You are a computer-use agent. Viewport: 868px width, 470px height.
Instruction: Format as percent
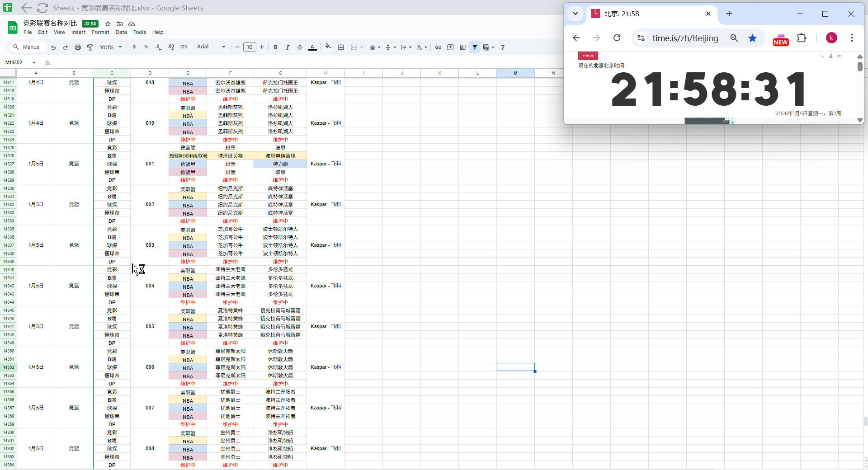pyautogui.click(x=146, y=47)
